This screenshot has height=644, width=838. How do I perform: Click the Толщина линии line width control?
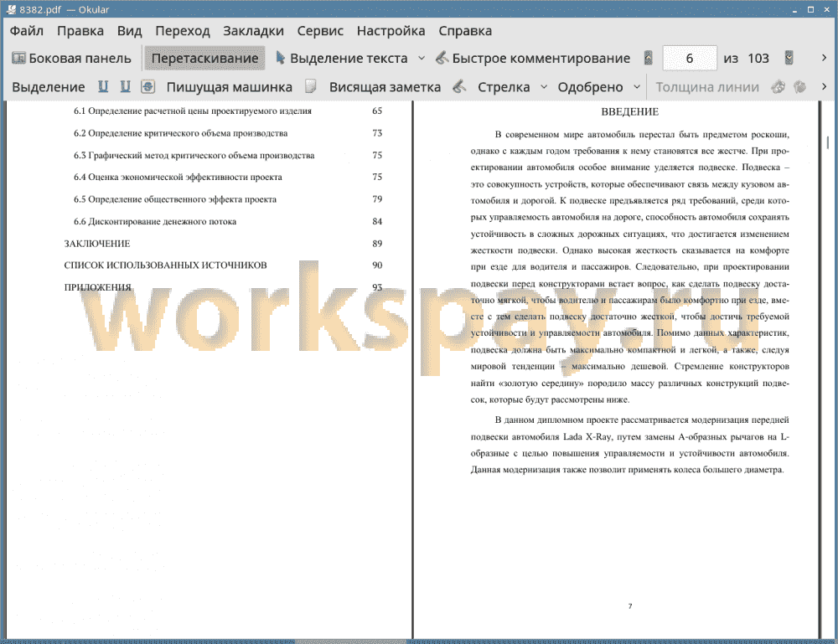(707, 87)
